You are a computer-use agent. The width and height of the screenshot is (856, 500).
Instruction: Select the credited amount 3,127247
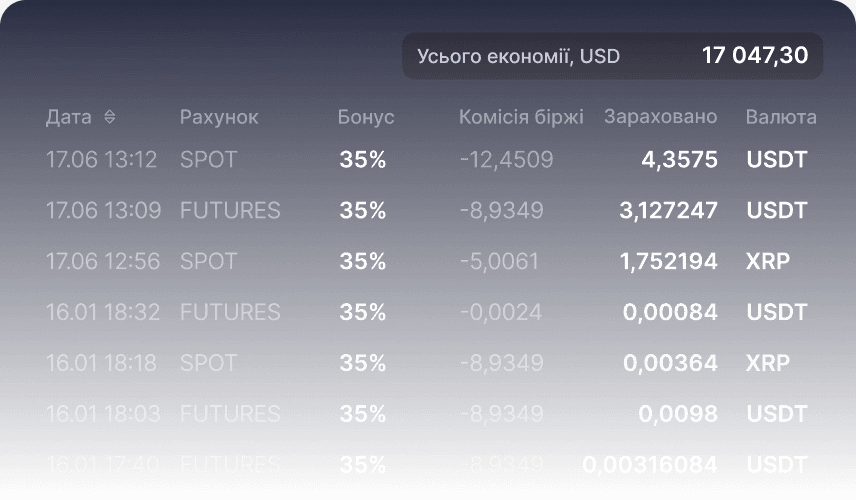coord(668,210)
